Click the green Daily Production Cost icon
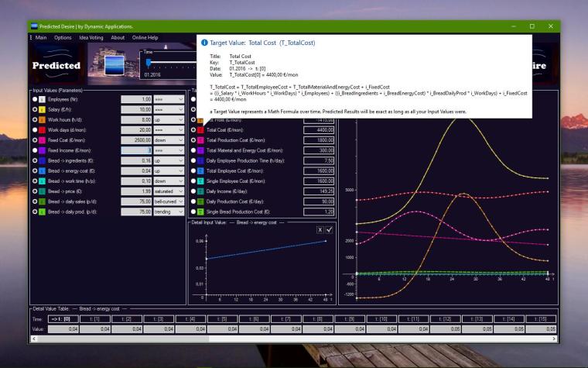The width and height of the screenshot is (588, 368). (x=200, y=201)
